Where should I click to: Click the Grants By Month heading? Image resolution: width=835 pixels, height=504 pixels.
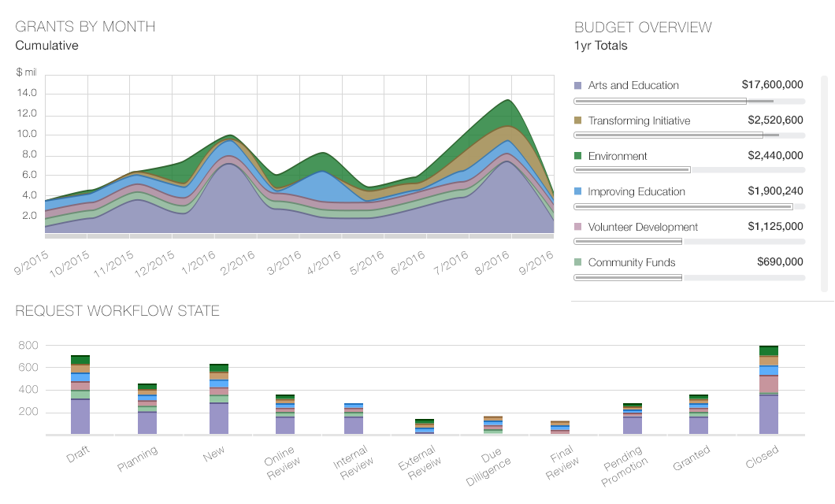[85, 27]
